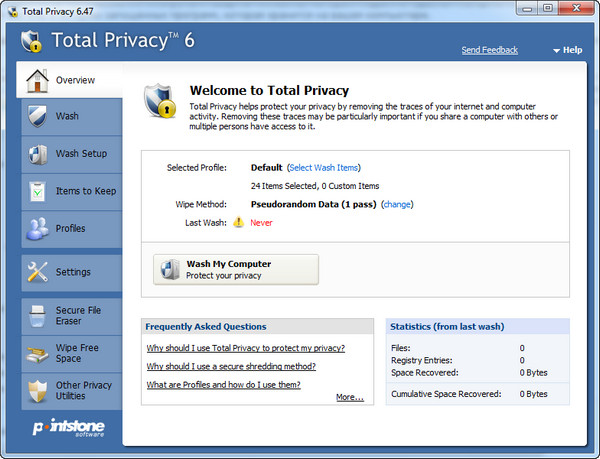Viewport: 600px width, 459px height.
Task: Open the Help dropdown menu
Action: click(567, 50)
